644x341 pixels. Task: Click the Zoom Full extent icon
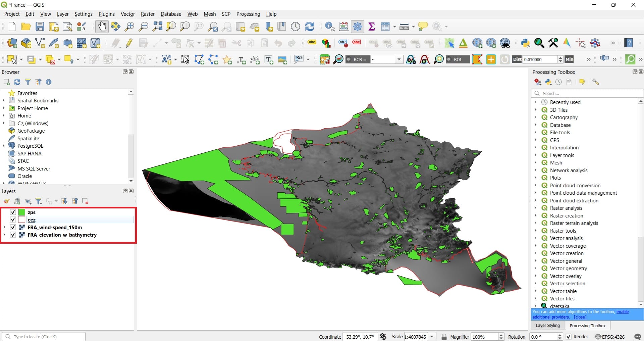pos(157,27)
